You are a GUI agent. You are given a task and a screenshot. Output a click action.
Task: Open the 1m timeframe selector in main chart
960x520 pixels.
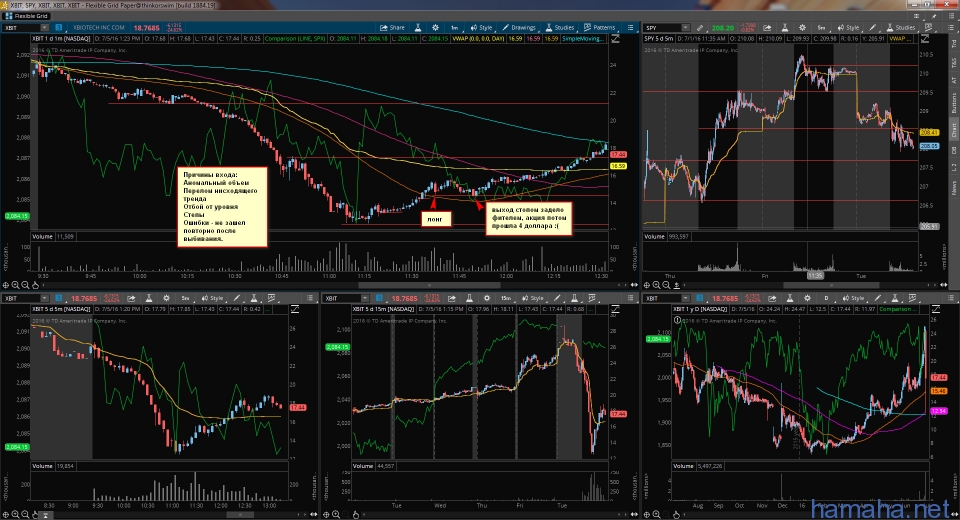click(454, 28)
